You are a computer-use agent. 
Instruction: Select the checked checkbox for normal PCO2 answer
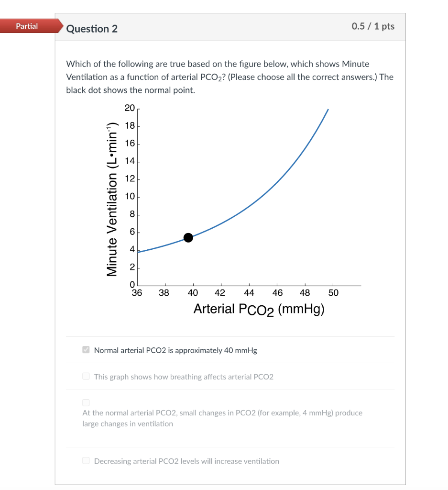86,350
